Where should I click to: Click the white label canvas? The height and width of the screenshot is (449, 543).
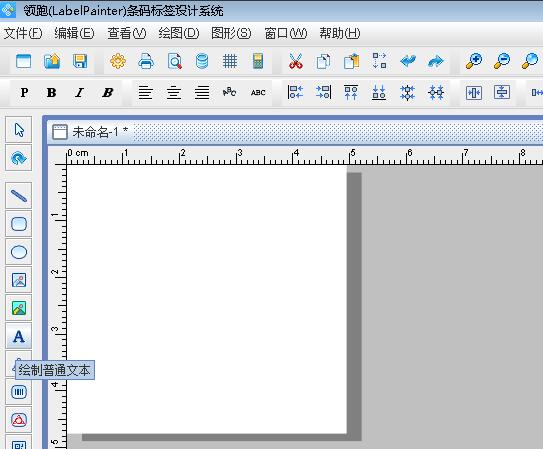coord(207,299)
